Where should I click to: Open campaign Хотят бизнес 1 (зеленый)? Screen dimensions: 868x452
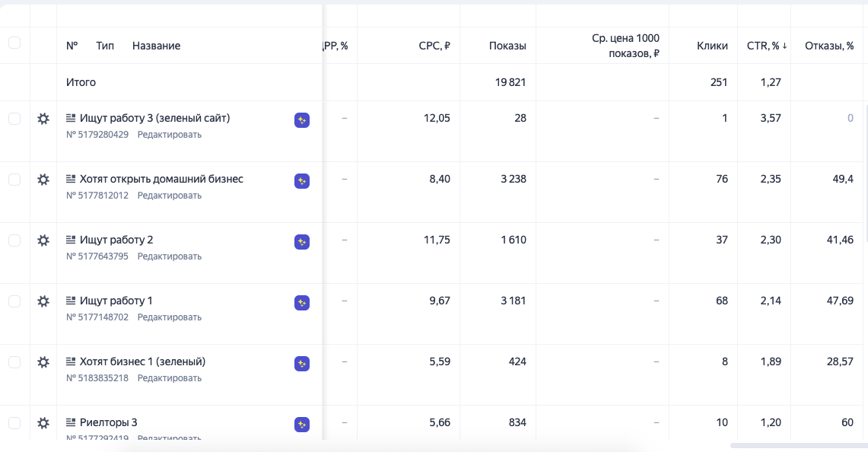pos(142,361)
